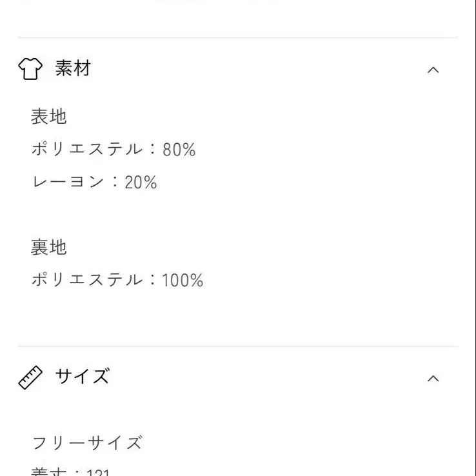Click the 121 measurement value

tap(98, 473)
